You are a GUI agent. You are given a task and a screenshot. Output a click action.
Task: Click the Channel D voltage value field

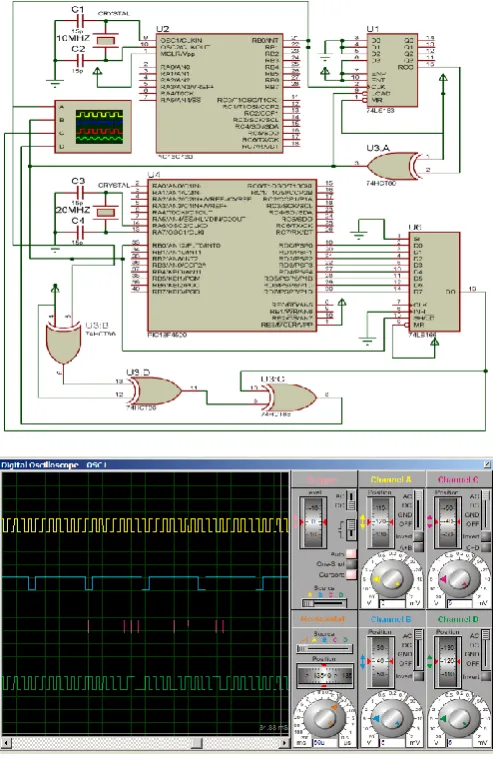pos(459,743)
